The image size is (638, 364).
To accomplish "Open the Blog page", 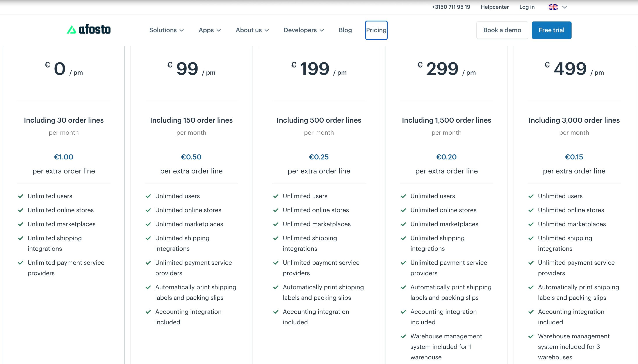I will (x=345, y=30).
